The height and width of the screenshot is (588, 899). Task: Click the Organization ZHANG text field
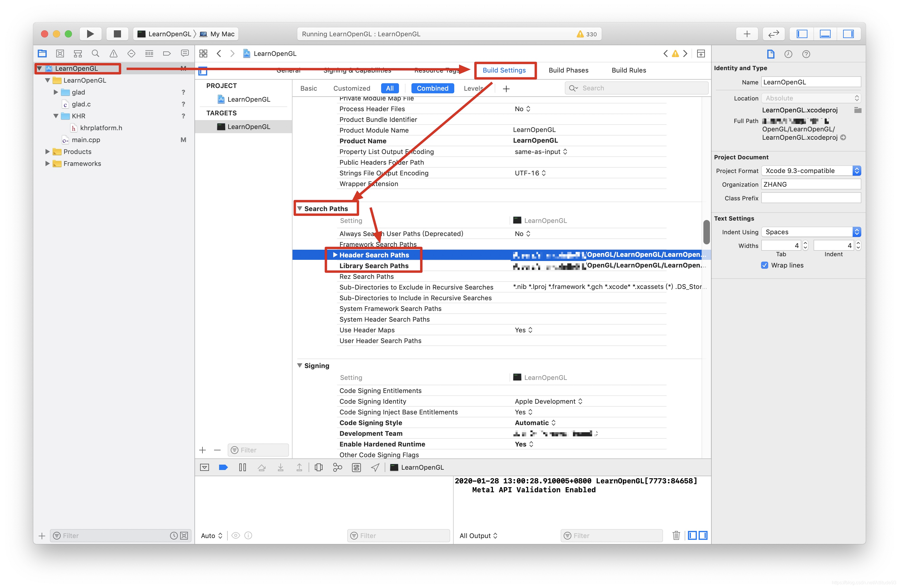click(x=811, y=184)
